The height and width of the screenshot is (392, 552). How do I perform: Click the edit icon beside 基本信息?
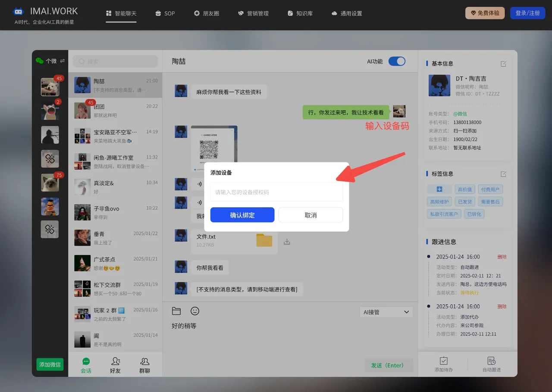coord(503,64)
